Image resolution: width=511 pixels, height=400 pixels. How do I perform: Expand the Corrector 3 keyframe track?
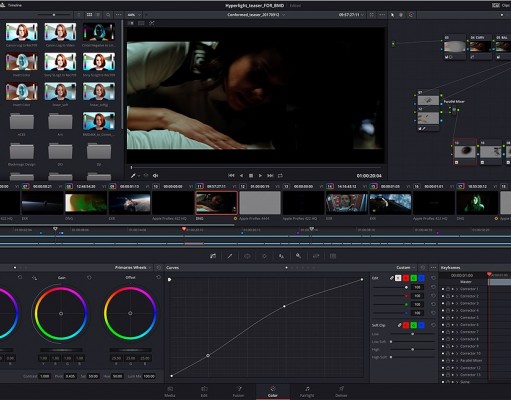[457, 303]
